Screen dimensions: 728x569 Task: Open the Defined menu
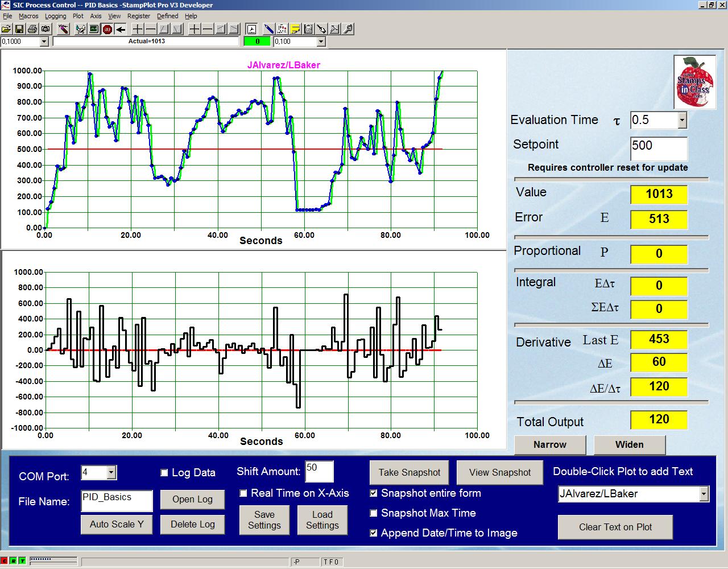168,16
